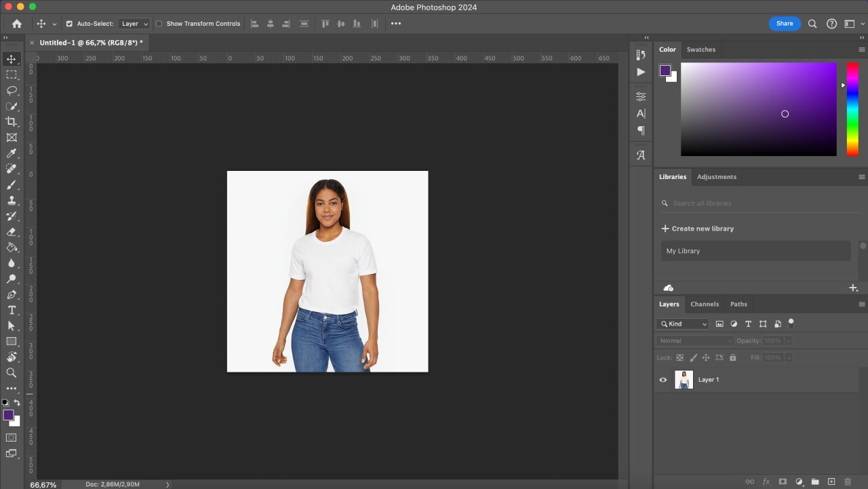The image size is (868, 489).
Task: Hide Layer 1 using eye icon
Action: tap(663, 380)
